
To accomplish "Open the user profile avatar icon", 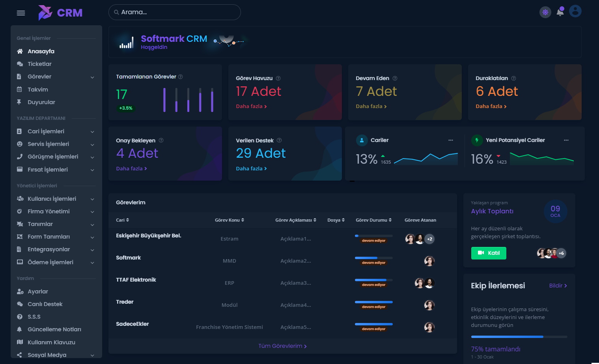I will [575, 11].
